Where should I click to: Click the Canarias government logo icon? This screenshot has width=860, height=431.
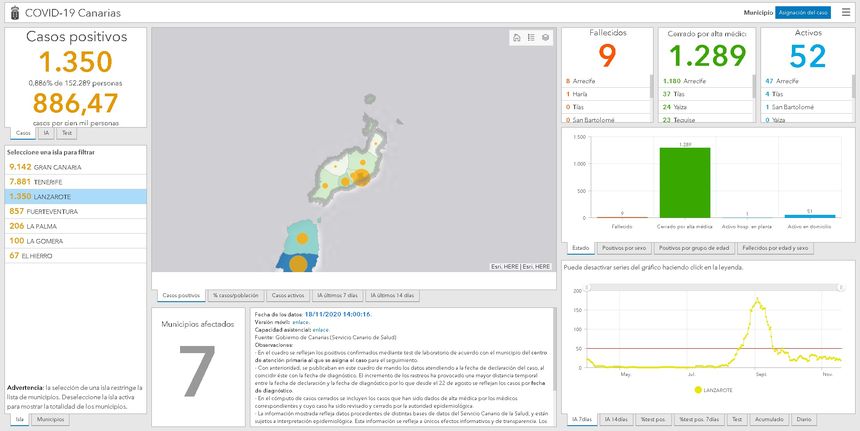coord(11,12)
